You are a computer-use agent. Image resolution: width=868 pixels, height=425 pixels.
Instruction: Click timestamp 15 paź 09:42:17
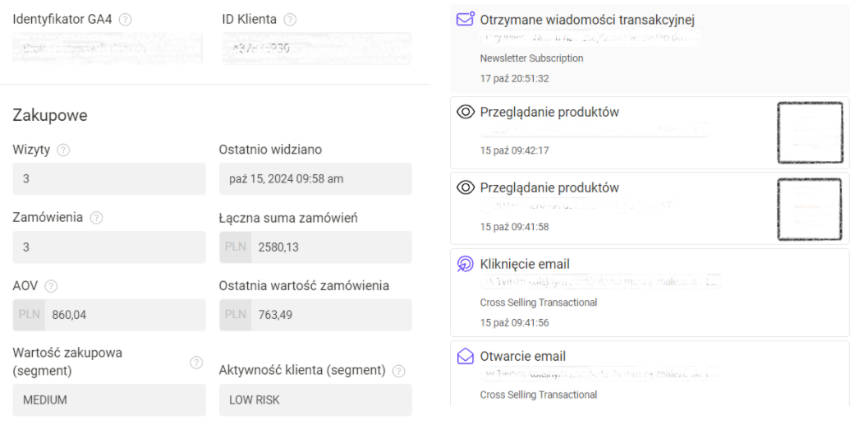point(514,150)
